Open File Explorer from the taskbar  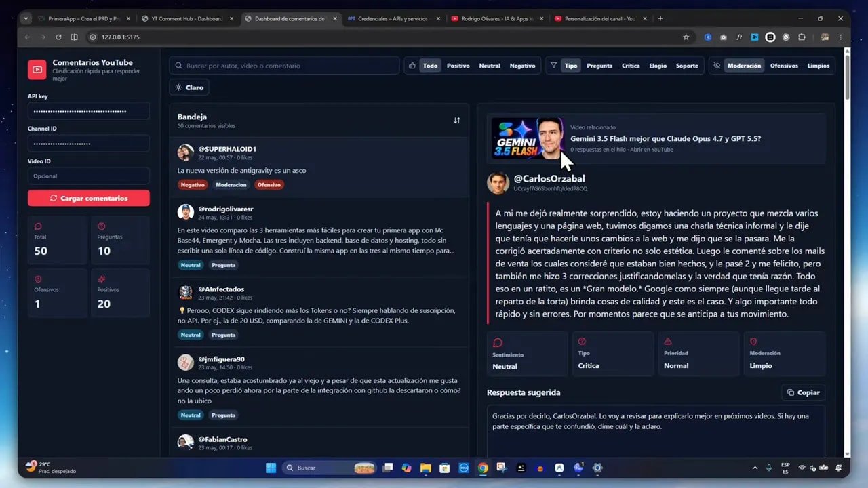[x=425, y=468]
